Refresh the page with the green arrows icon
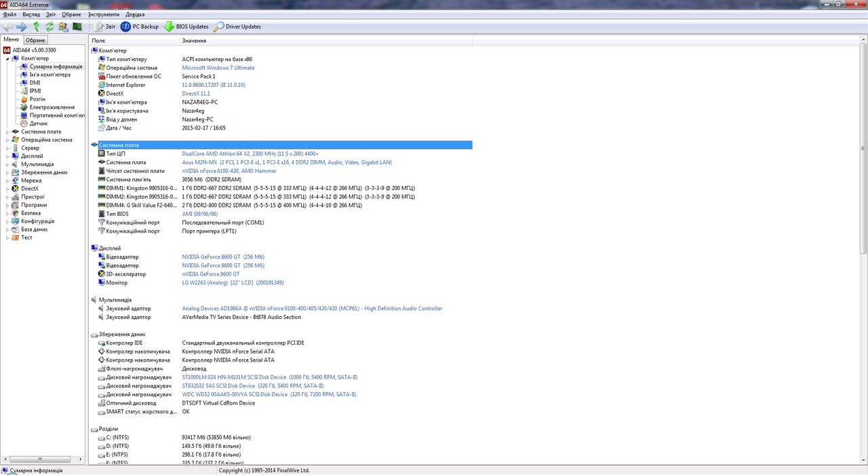The image size is (868, 475). [50, 26]
